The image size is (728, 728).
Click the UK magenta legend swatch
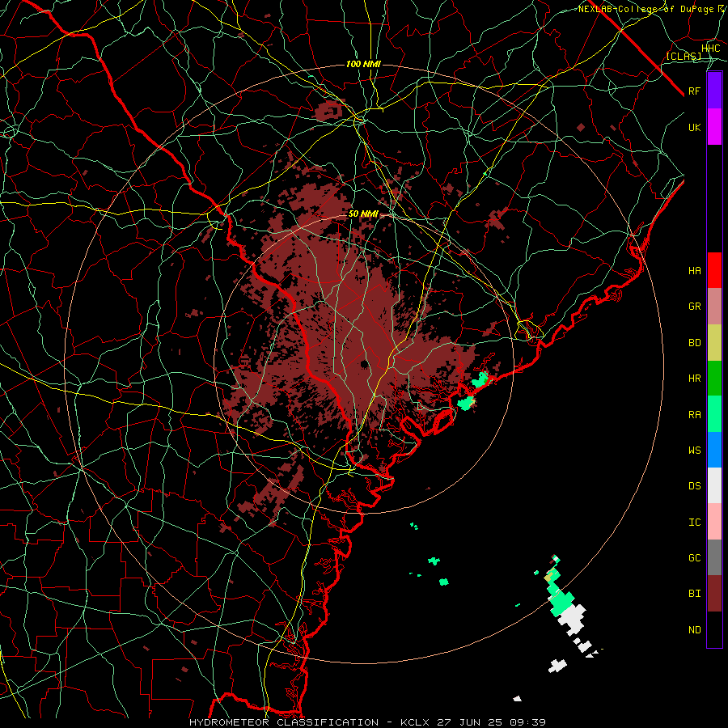point(714,127)
